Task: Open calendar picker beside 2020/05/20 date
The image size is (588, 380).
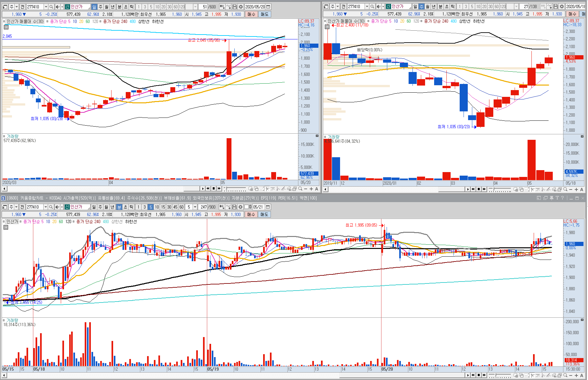Action: (268, 7)
